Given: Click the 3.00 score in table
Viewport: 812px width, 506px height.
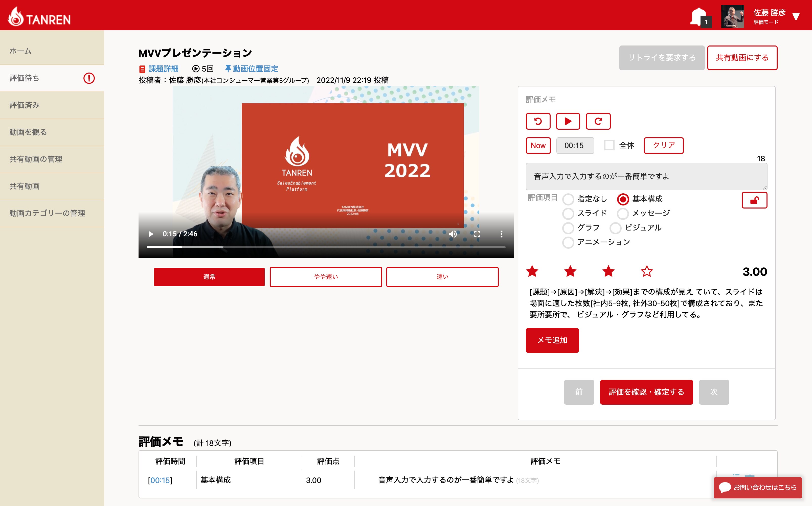Looking at the screenshot, I should point(314,480).
